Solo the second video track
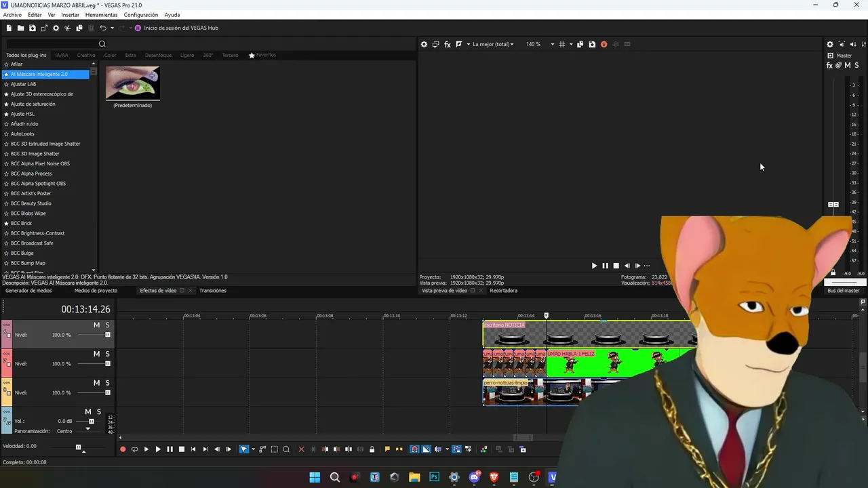The height and width of the screenshot is (488, 868). (x=107, y=354)
